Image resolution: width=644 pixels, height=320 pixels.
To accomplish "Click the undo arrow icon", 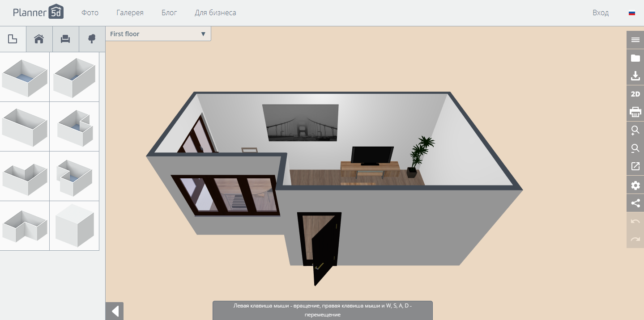I will click(x=635, y=221).
